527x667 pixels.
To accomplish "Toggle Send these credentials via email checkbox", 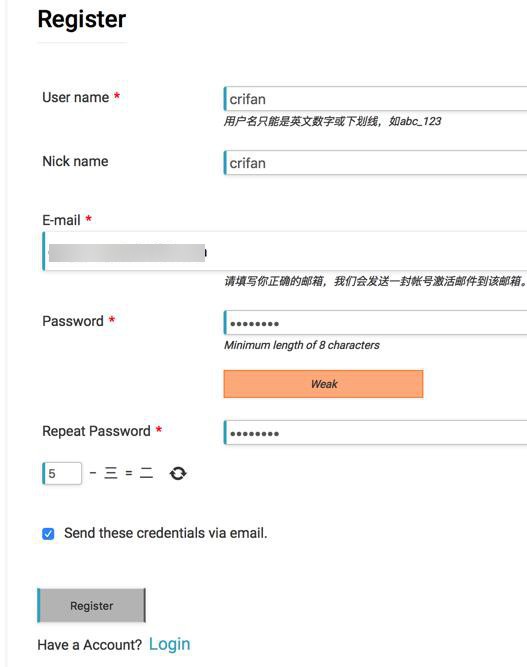I will (x=48, y=533).
